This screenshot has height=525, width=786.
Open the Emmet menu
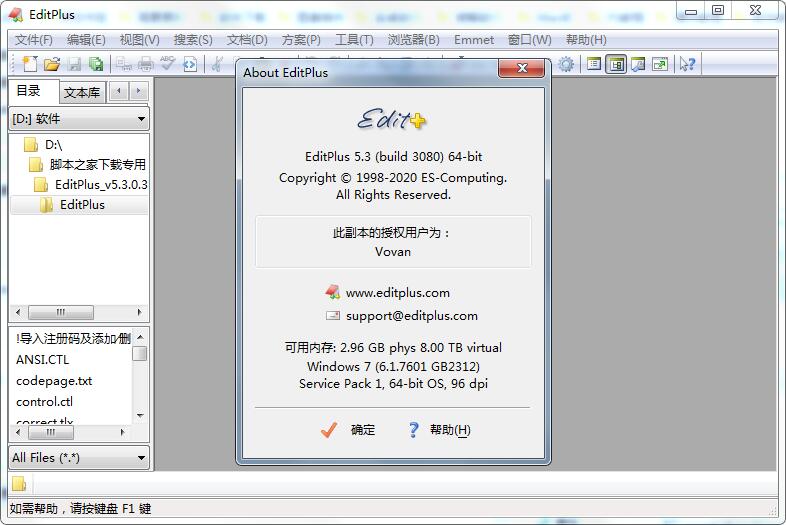point(474,40)
